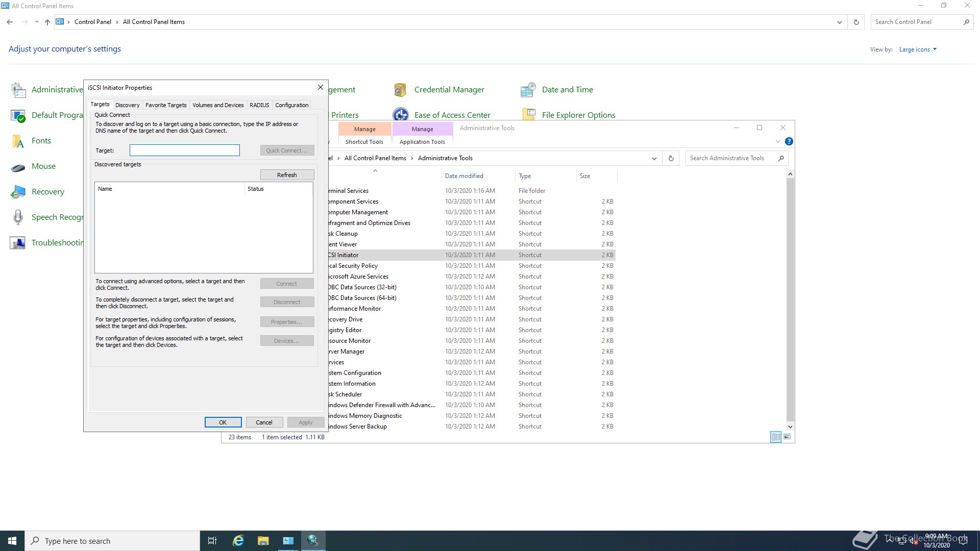Select Windows Memory Diagnostic shortcut
The width and height of the screenshot is (980, 551).
tap(472, 416)
